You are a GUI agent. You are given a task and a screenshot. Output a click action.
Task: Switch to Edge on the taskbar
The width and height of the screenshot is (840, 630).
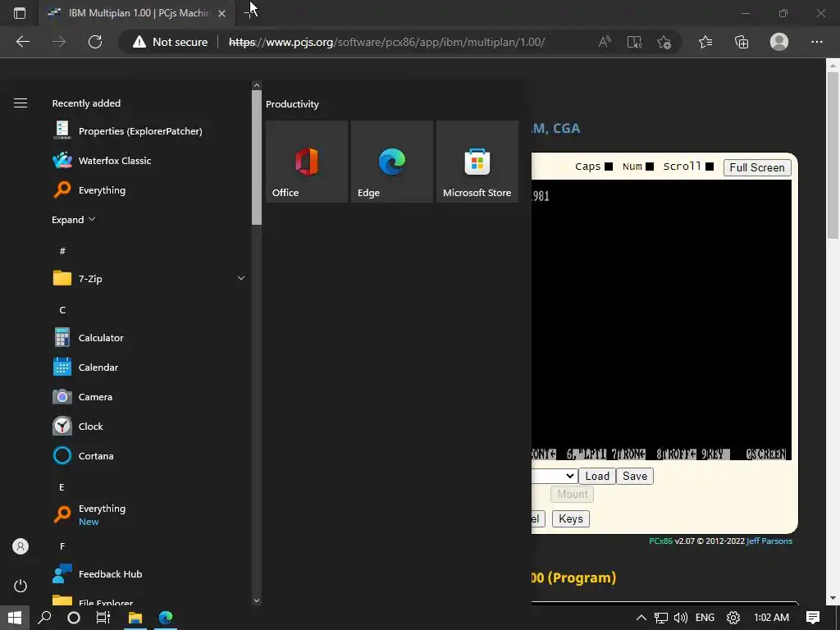166,618
